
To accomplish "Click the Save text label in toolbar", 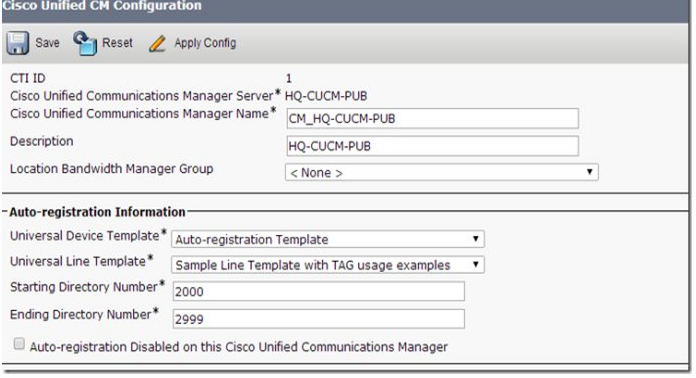I will [47, 43].
